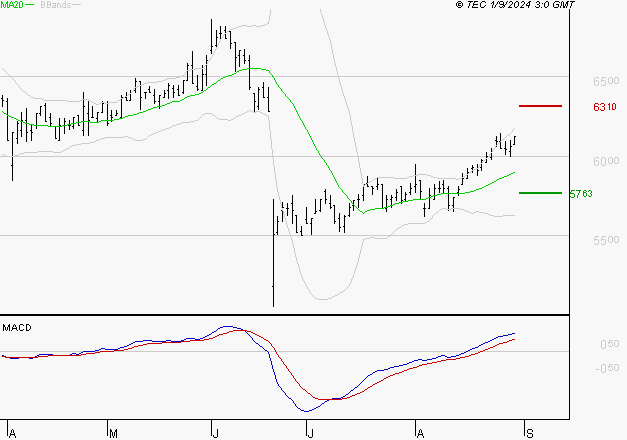Click the red resistance line marker at 6310
627x440 pixels.
[x=540, y=106]
